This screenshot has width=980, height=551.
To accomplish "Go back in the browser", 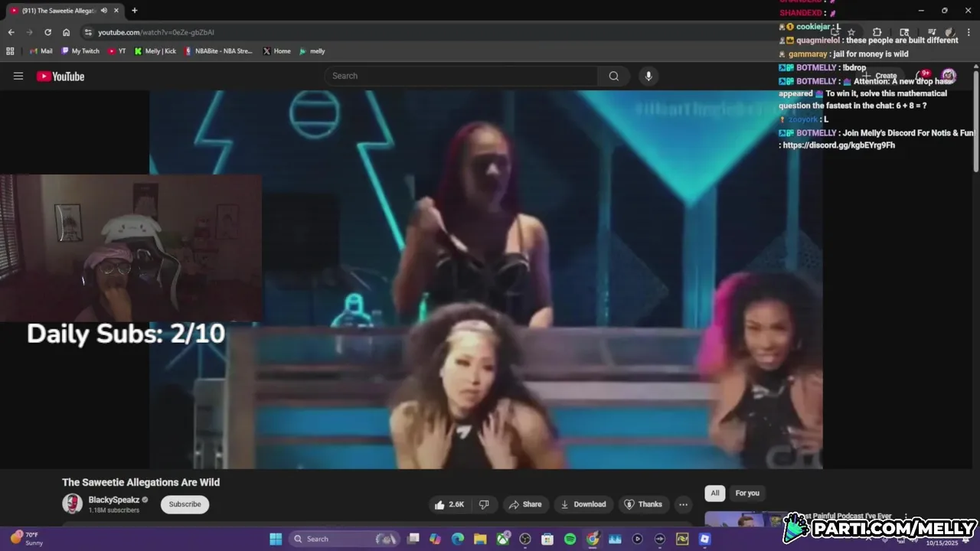I will (x=11, y=32).
